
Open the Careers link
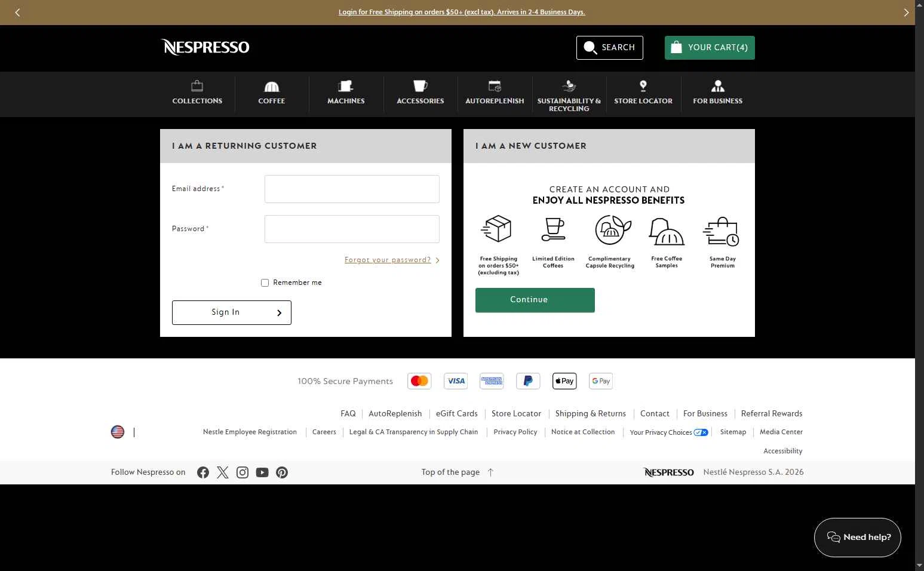[324, 432]
